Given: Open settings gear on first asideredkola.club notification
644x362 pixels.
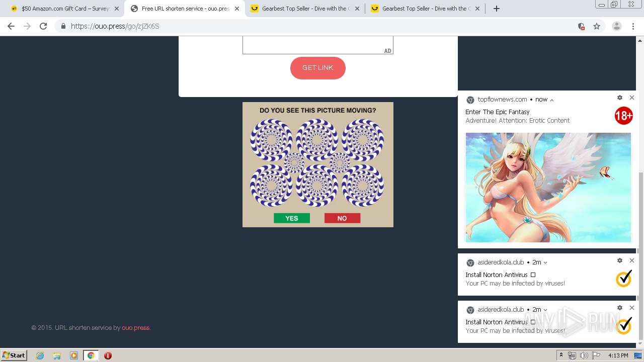Looking at the screenshot, I should [620, 260].
